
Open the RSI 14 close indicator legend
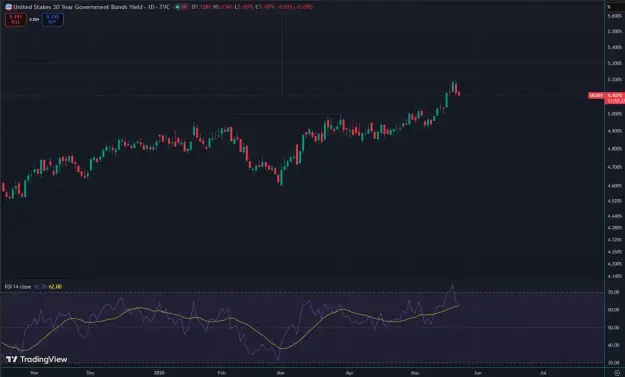[x=18, y=287]
